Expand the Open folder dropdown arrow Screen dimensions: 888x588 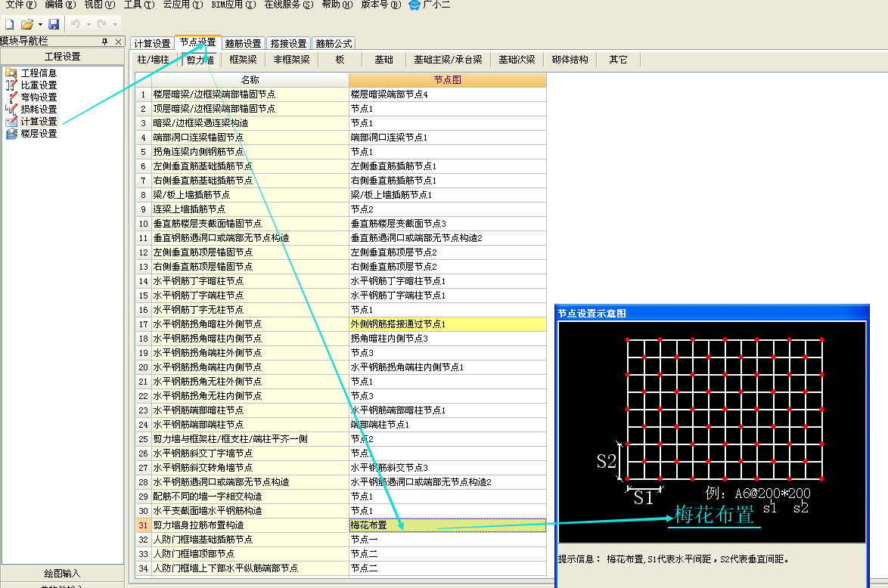coord(40,24)
